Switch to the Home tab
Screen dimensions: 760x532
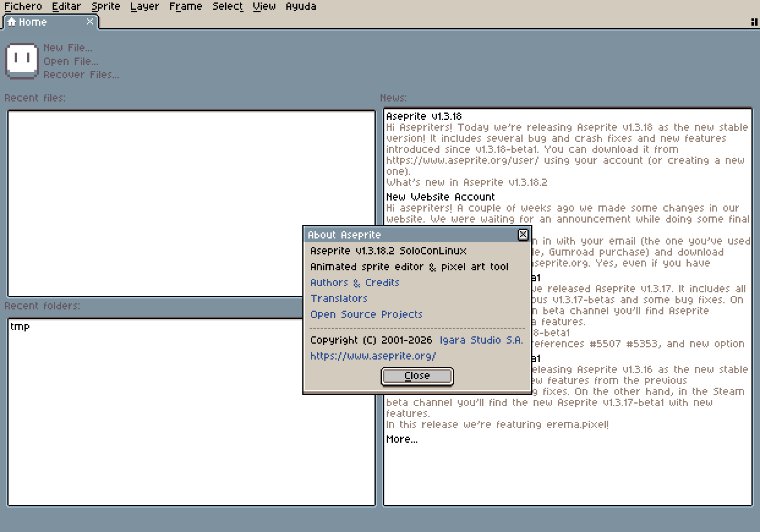pos(50,22)
